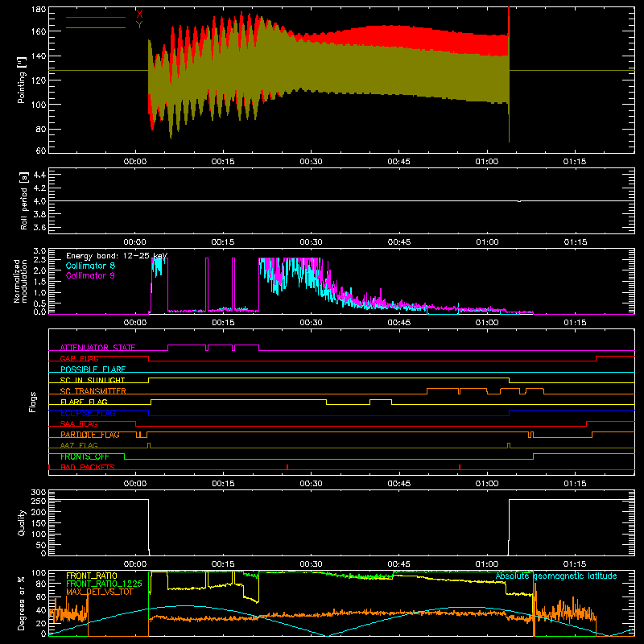Select the PARTICLE_FLAG label
The image size is (644, 644).
click(x=90, y=435)
